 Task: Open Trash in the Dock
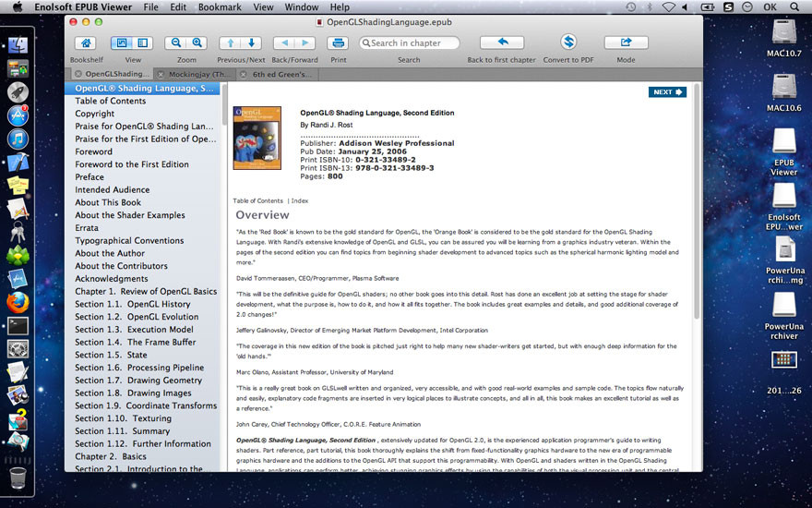[18, 477]
